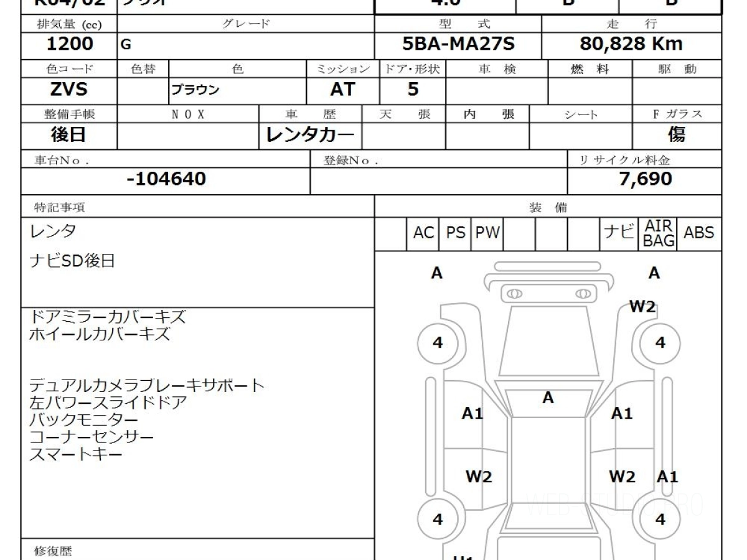Click the front glass 傷 value
Image resolution: width=747 pixels, height=560 pixels.
click(x=677, y=135)
